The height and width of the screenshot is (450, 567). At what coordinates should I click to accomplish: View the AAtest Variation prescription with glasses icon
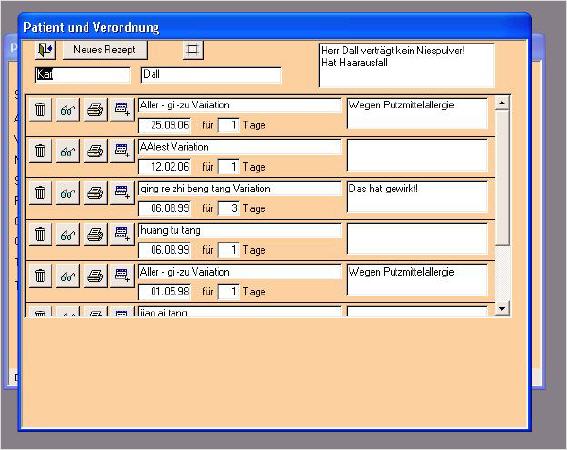point(68,150)
